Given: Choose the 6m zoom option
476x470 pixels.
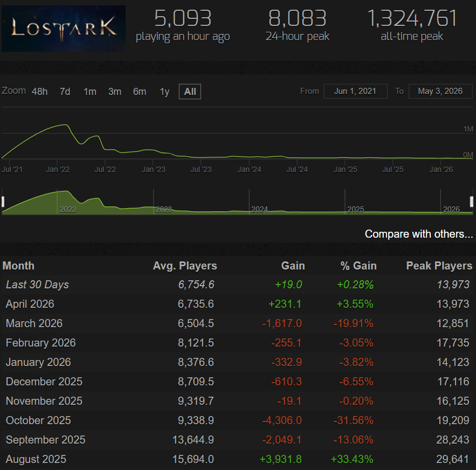Looking at the screenshot, I should (x=140, y=92).
